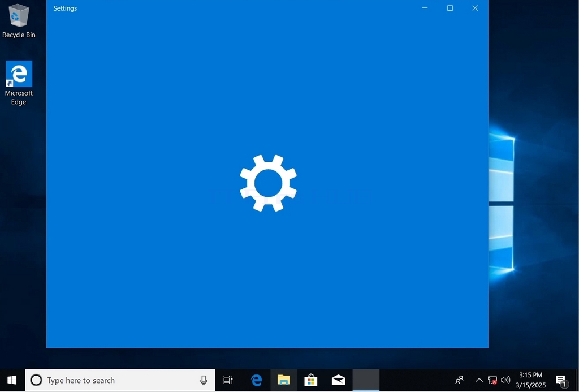Open the Windows Start menu
Viewport: 579px width, 392px height.
tap(12, 380)
